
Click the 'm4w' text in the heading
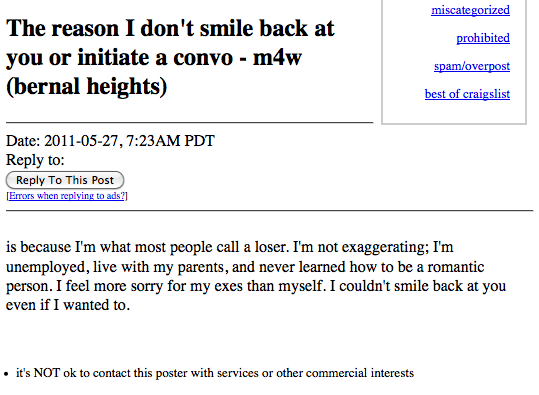click(277, 57)
